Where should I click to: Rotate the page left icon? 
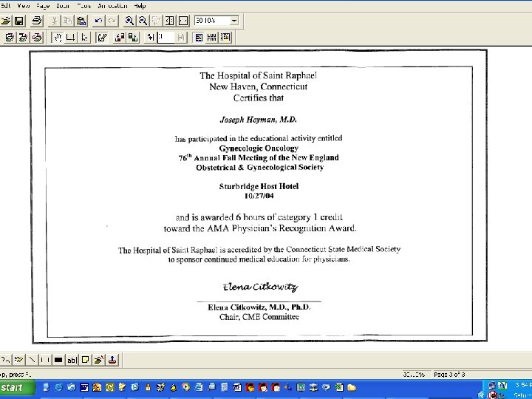[120, 37]
